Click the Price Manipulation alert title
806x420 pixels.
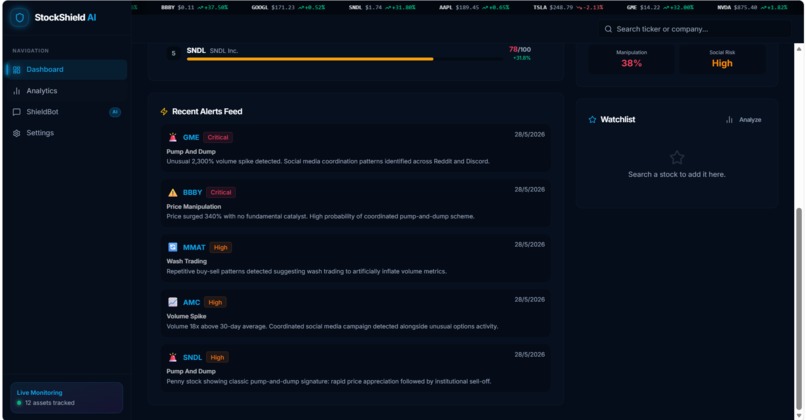tap(194, 207)
